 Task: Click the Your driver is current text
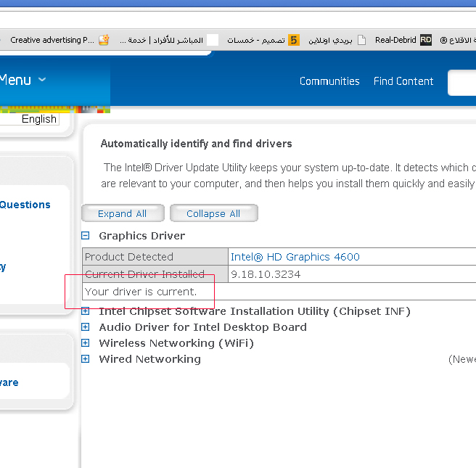coord(141,292)
